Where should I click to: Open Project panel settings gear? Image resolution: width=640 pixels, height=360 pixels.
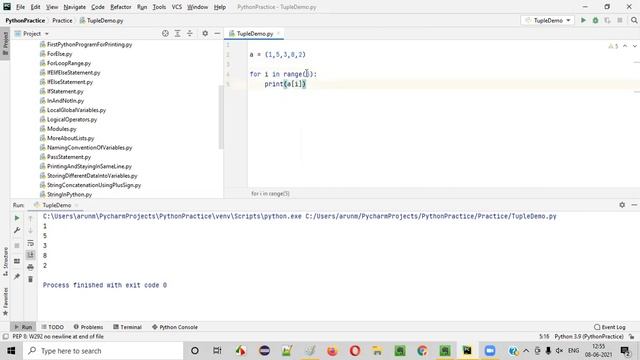pyautogui.click(x=205, y=33)
